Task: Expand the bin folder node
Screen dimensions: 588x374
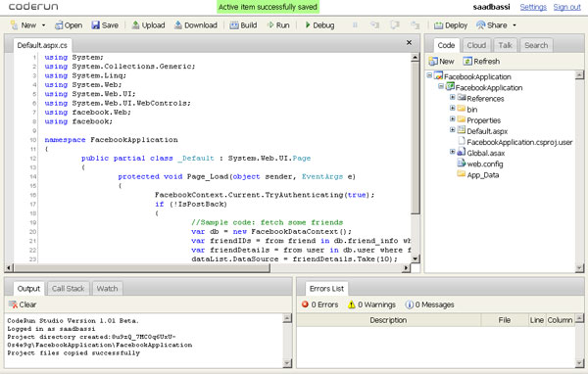Action: [452, 109]
